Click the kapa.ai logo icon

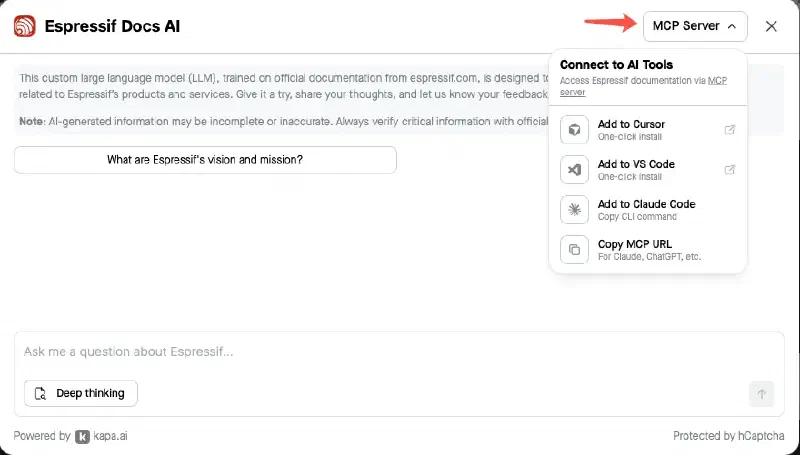(82, 437)
